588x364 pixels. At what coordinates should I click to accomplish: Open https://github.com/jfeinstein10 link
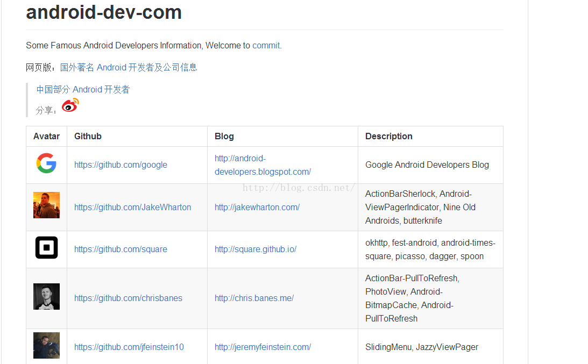tap(129, 347)
